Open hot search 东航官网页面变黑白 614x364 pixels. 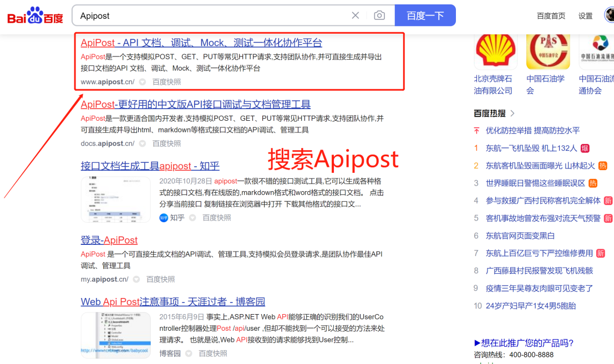click(x=520, y=236)
